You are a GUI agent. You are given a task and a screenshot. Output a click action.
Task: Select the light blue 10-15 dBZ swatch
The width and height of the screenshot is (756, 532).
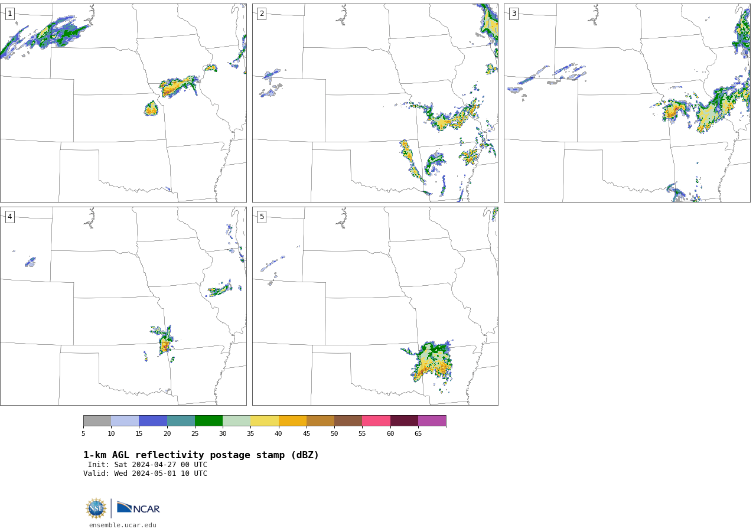click(125, 420)
